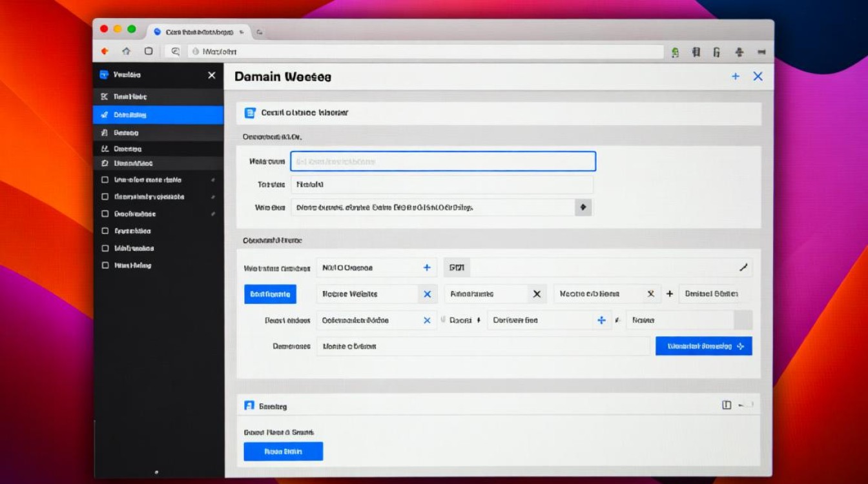Click the blue button in bottom section
The width and height of the screenshot is (868, 484).
283,451
